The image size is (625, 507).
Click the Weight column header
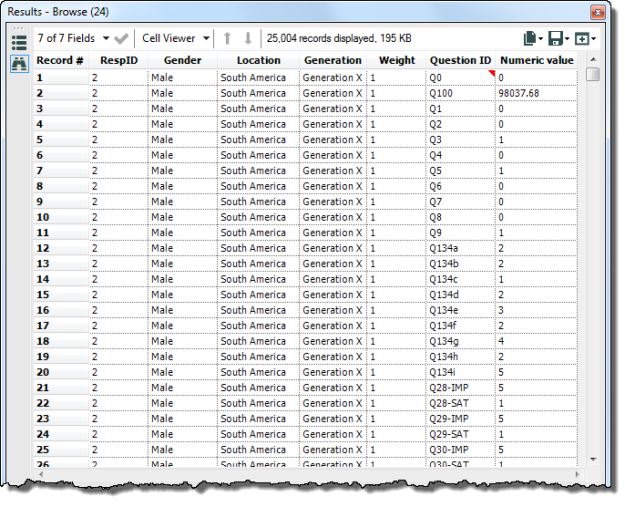pos(397,61)
